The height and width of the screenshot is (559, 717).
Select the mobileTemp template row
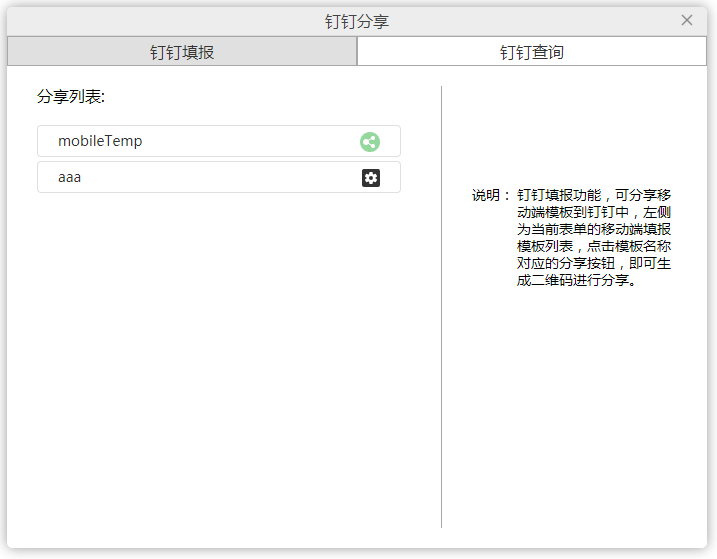click(219, 141)
